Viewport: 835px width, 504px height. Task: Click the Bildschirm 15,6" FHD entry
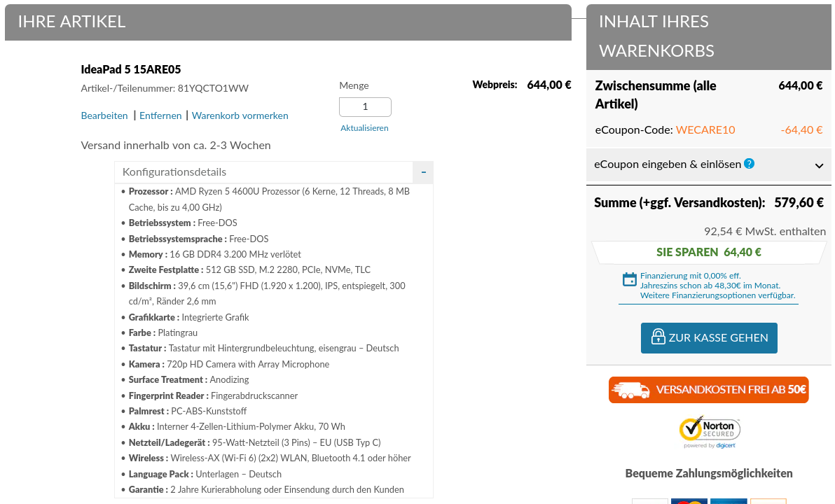(267, 293)
